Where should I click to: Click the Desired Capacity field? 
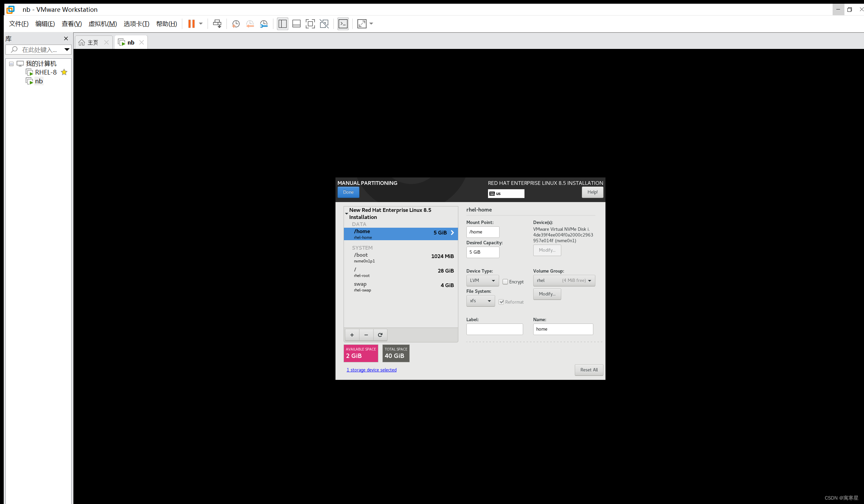[x=483, y=252]
